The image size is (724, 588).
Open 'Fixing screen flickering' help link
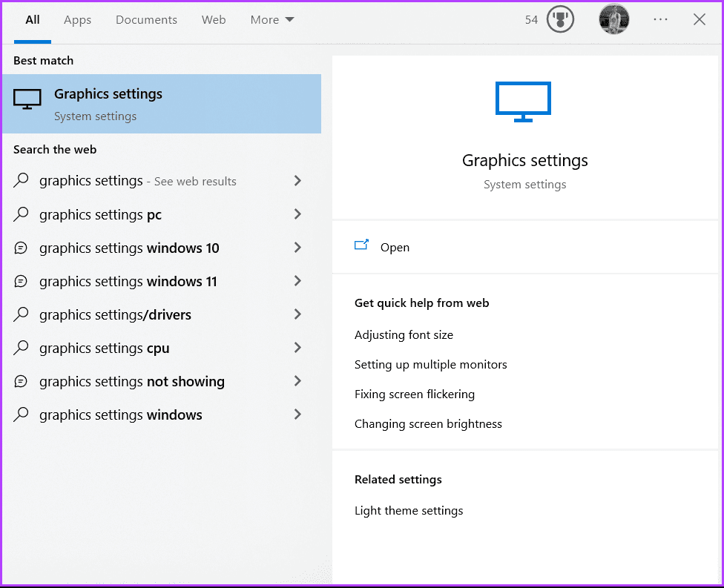[x=414, y=394]
